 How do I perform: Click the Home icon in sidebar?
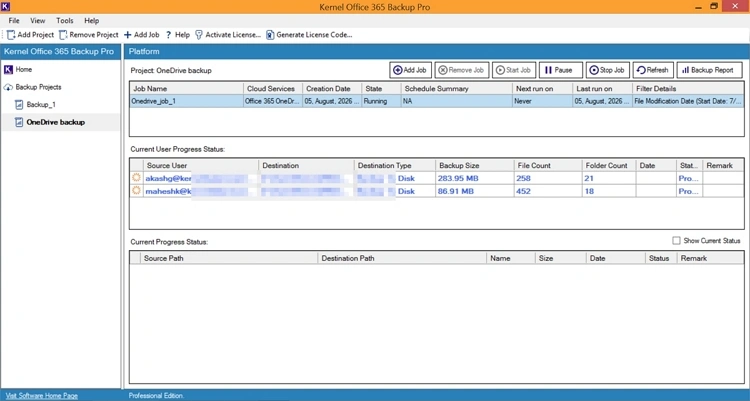pyautogui.click(x=8, y=70)
